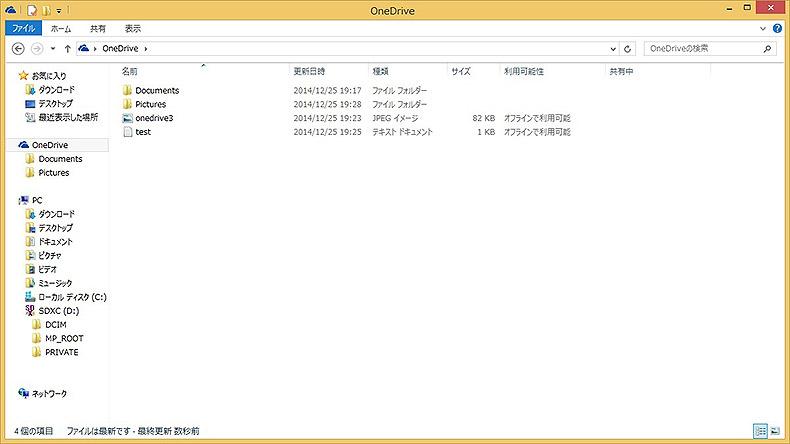
Task: Click the search magnifier icon
Action: tap(767, 48)
